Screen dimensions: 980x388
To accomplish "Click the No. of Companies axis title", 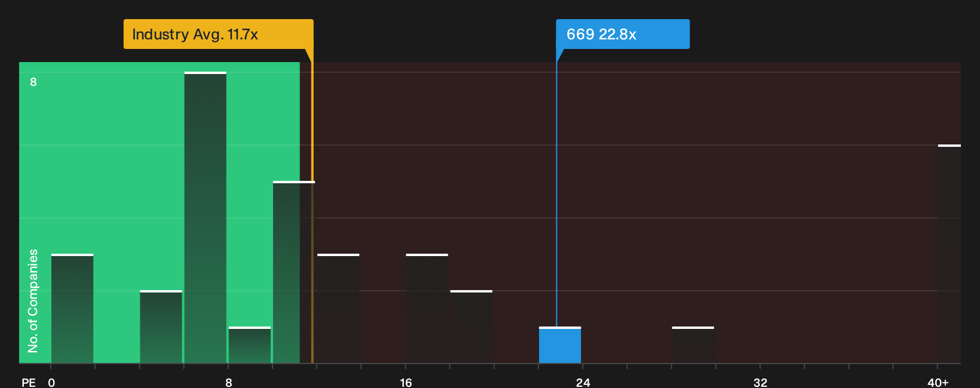I will click(x=33, y=301).
